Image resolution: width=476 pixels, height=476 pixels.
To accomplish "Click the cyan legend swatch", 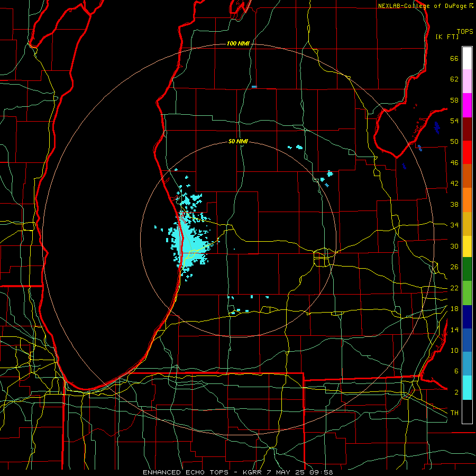I will pos(467,388).
